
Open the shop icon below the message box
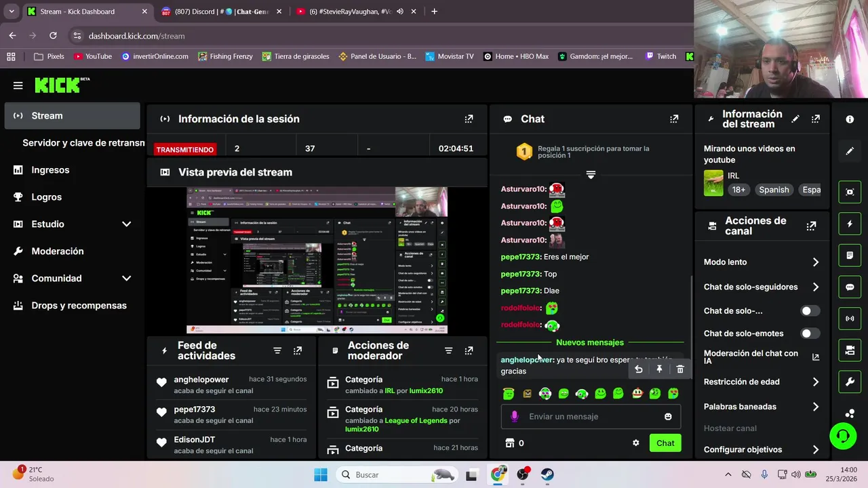tap(510, 443)
